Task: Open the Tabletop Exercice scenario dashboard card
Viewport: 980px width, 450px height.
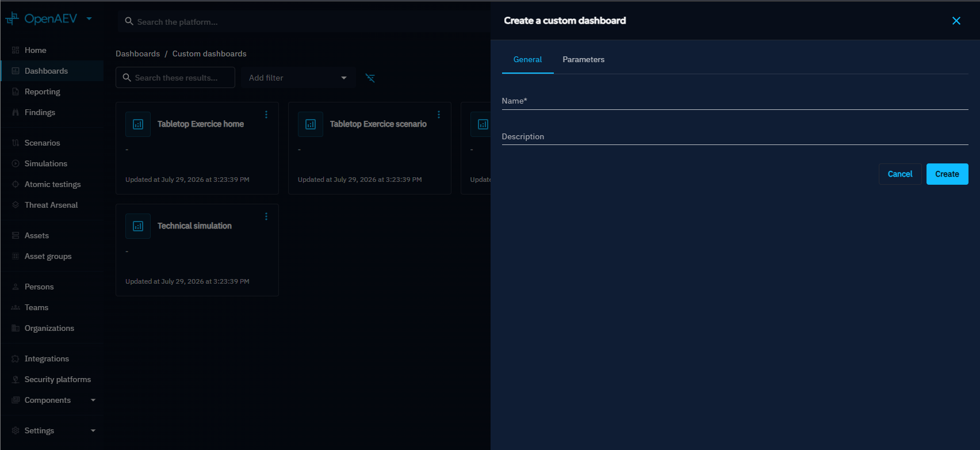Action: coord(370,148)
